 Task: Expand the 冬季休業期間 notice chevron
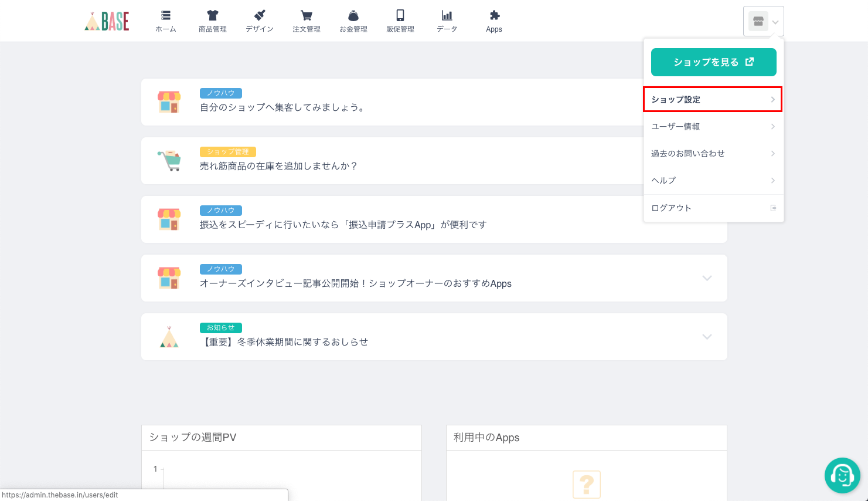coord(707,337)
